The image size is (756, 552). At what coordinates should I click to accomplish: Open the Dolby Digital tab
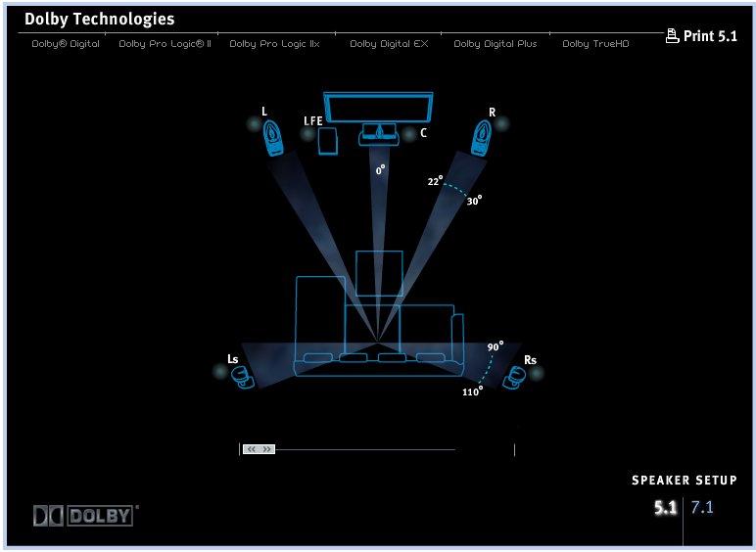[66, 44]
